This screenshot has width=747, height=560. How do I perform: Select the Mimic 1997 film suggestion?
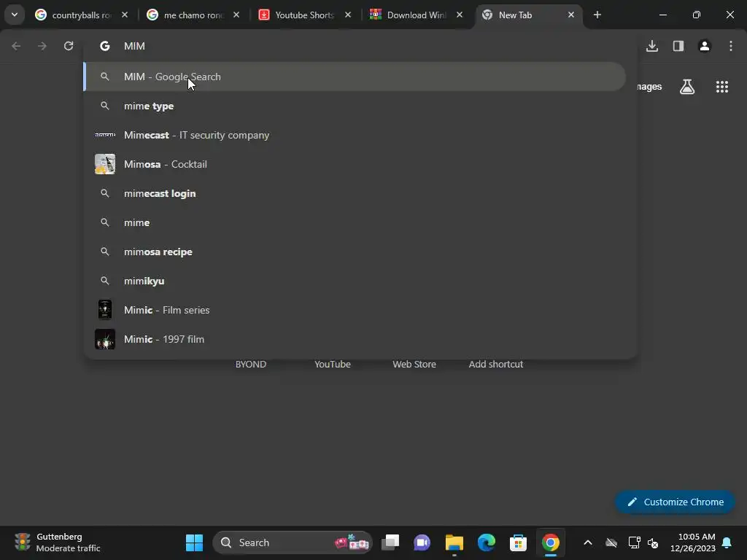pos(355,339)
